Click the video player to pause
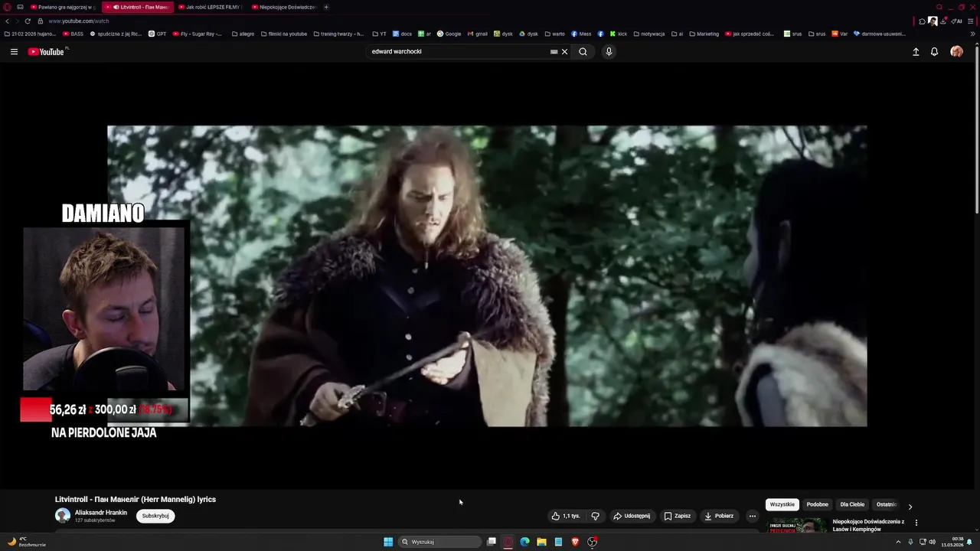This screenshot has height=551, width=980. [487, 275]
